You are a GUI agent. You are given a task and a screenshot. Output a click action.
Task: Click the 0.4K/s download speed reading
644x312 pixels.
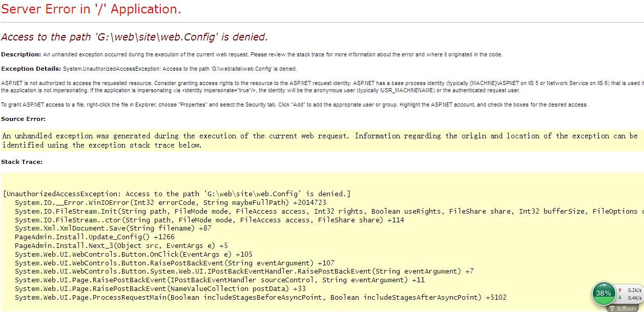pos(634,298)
